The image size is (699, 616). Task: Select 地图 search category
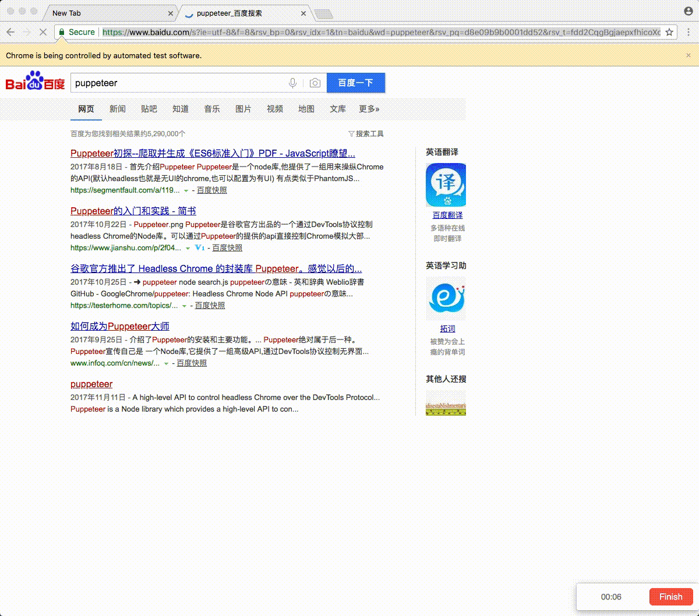(x=306, y=109)
